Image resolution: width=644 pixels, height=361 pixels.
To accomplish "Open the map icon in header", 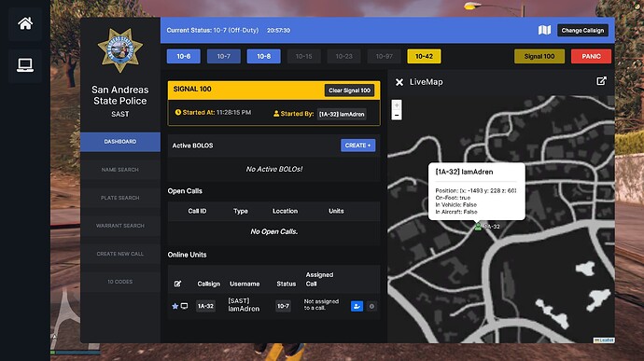I will coord(544,30).
